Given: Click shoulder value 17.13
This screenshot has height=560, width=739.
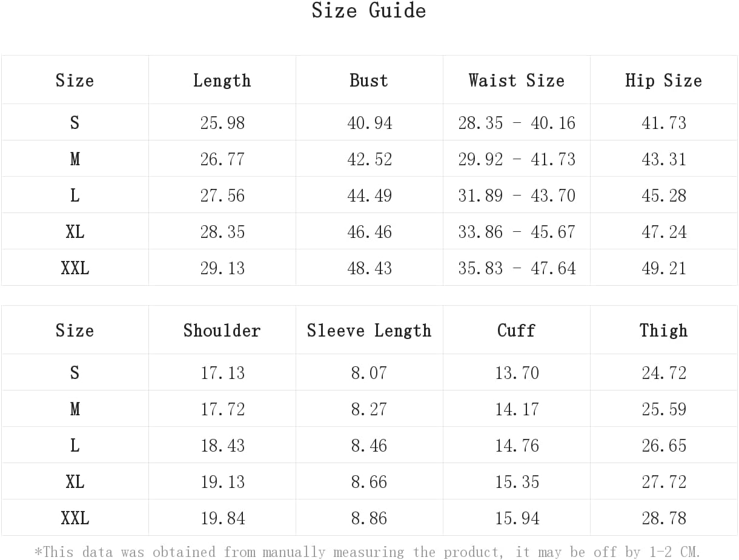Looking at the screenshot, I should click(x=222, y=373).
